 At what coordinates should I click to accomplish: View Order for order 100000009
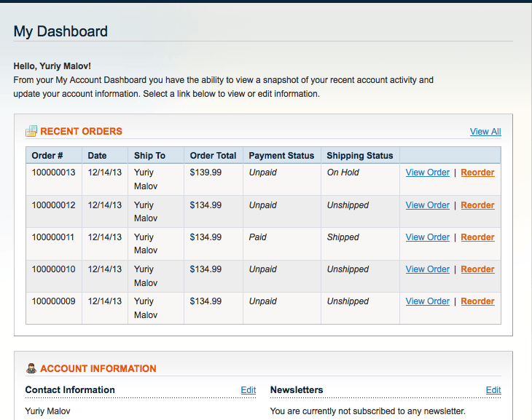tap(427, 301)
